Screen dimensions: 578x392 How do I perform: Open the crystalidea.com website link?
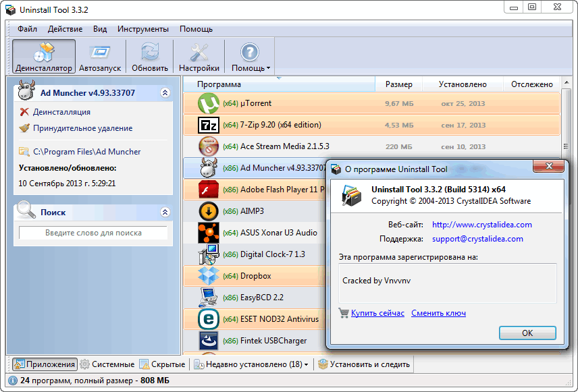[482, 225]
